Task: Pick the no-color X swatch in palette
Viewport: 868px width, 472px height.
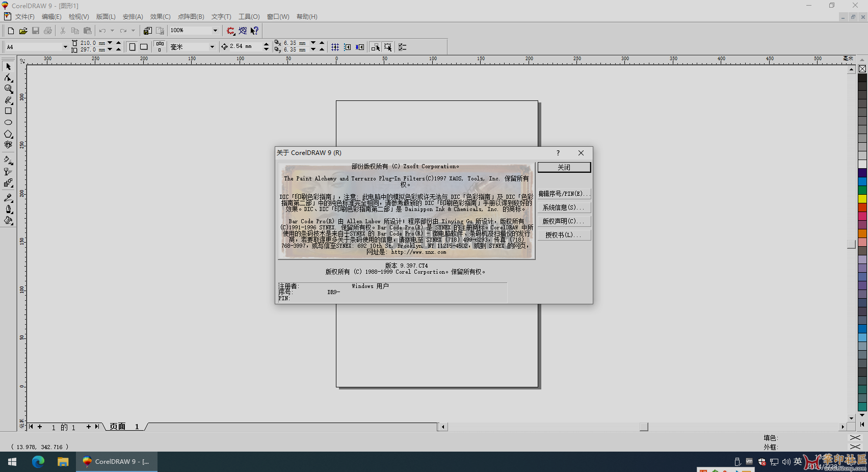Action: 862,69
